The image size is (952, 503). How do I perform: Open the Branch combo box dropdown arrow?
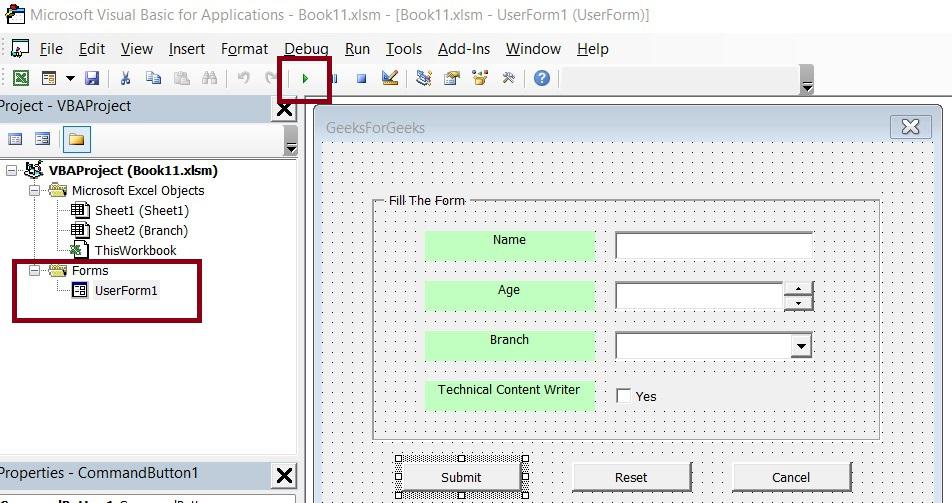click(801, 346)
